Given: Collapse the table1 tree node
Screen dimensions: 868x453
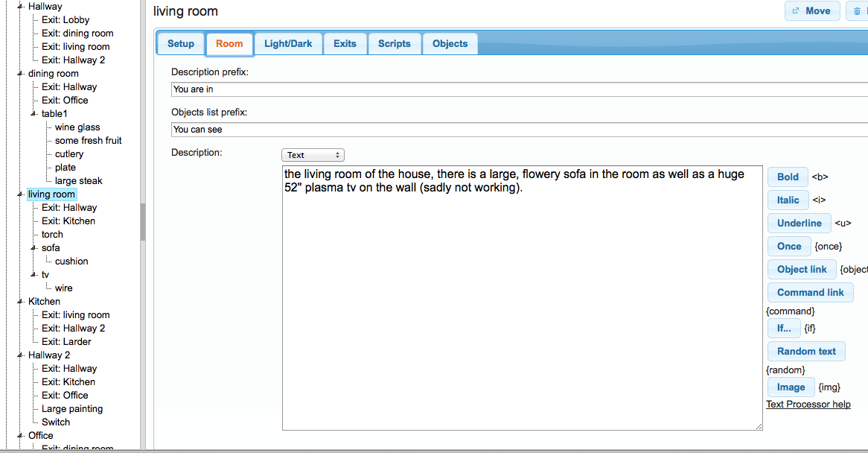Looking at the screenshot, I should click(x=34, y=114).
